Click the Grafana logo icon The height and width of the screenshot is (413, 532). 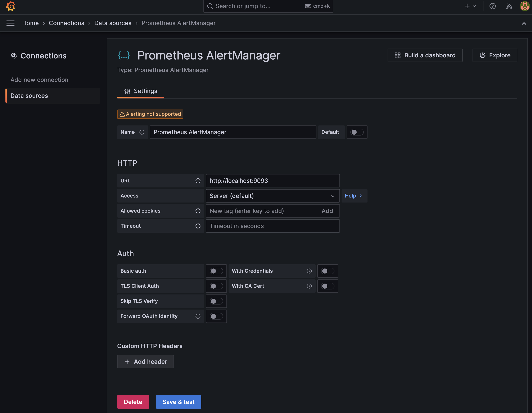11,6
